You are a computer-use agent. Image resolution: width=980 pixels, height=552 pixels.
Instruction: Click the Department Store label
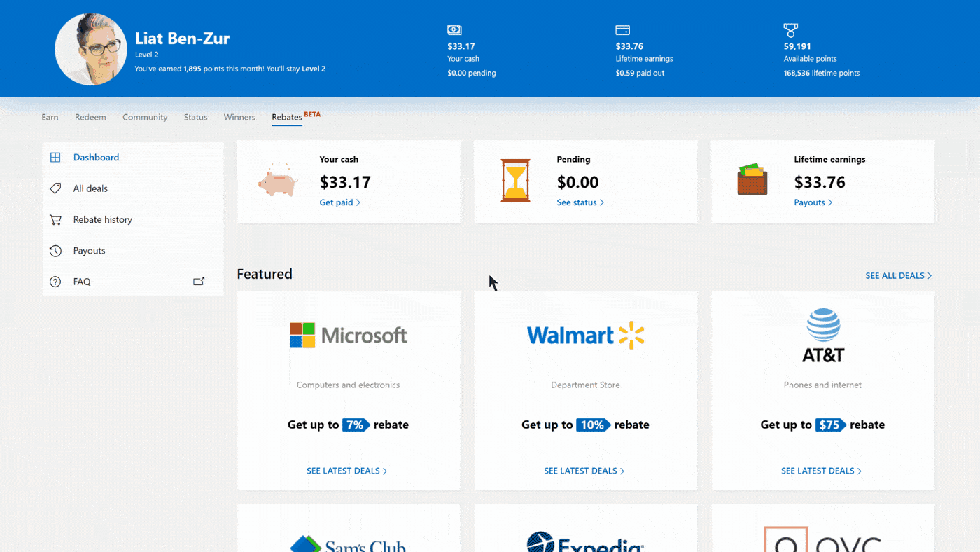[585, 385]
